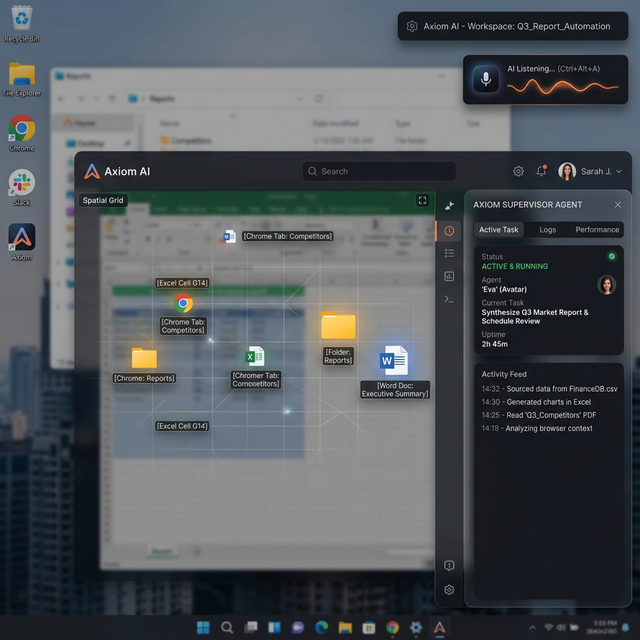
Task: Expand the system tray hidden icons chevron
Action: coord(532,628)
